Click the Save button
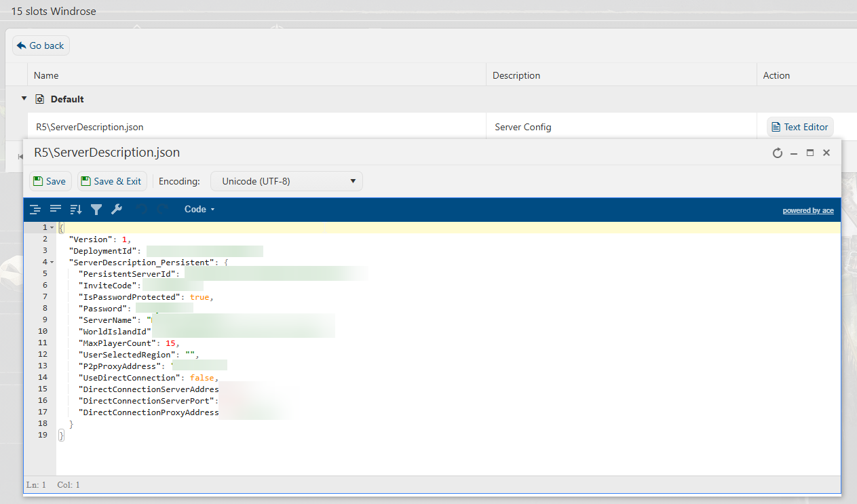The height and width of the screenshot is (504, 857). tap(50, 181)
